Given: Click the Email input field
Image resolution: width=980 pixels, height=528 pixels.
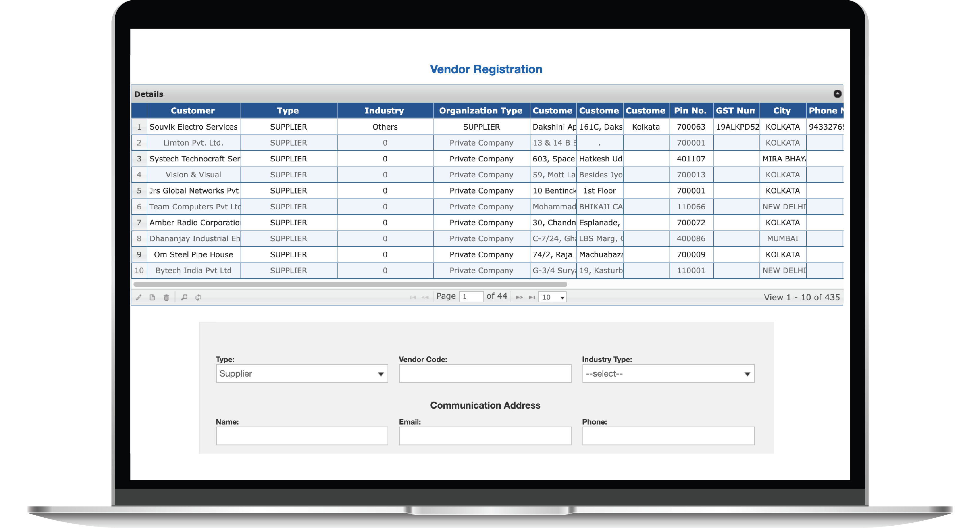Looking at the screenshot, I should coord(485,436).
